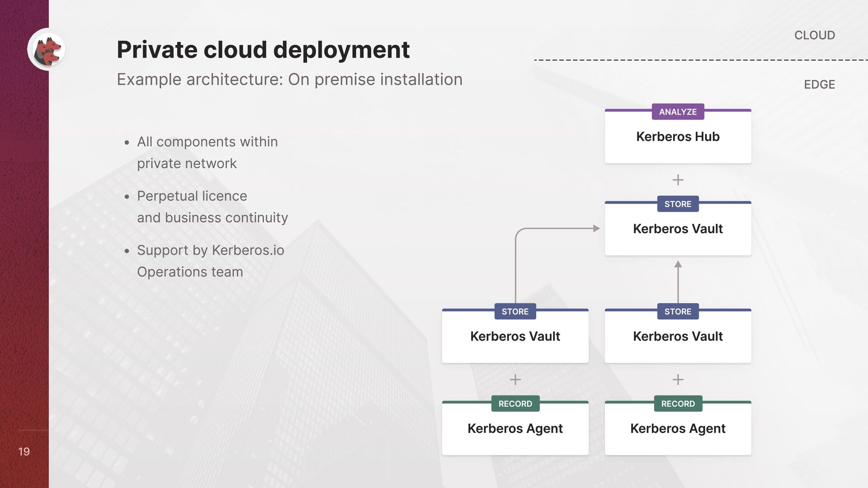Image resolution: width=868 pixels, height=488 pixels.
Task: Select the left Kerberos Agent card
Action: pos(515,428)
